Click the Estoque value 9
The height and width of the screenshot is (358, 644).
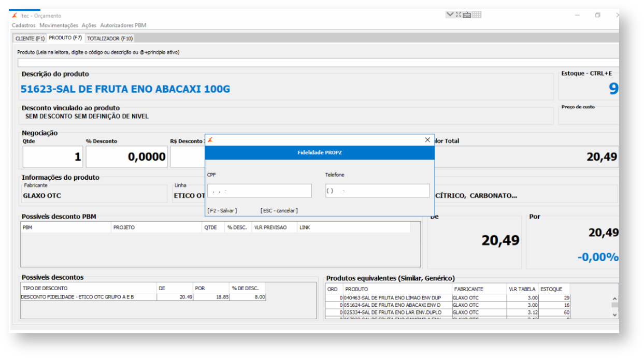(x=613, y=89)
